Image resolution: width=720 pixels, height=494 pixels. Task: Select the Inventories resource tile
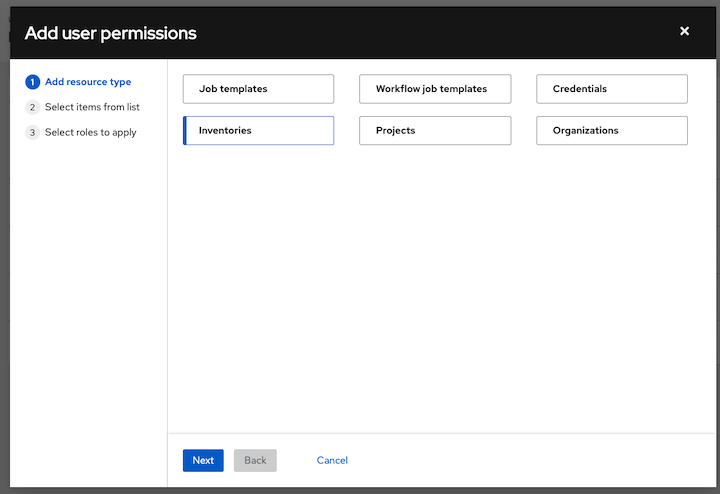click(258, 130)
